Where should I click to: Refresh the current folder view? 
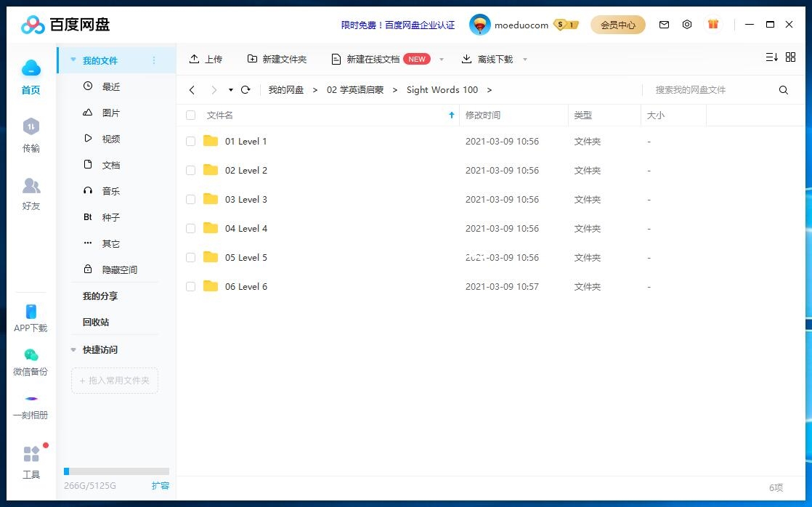pyautogui.click(x=246, y=89)
